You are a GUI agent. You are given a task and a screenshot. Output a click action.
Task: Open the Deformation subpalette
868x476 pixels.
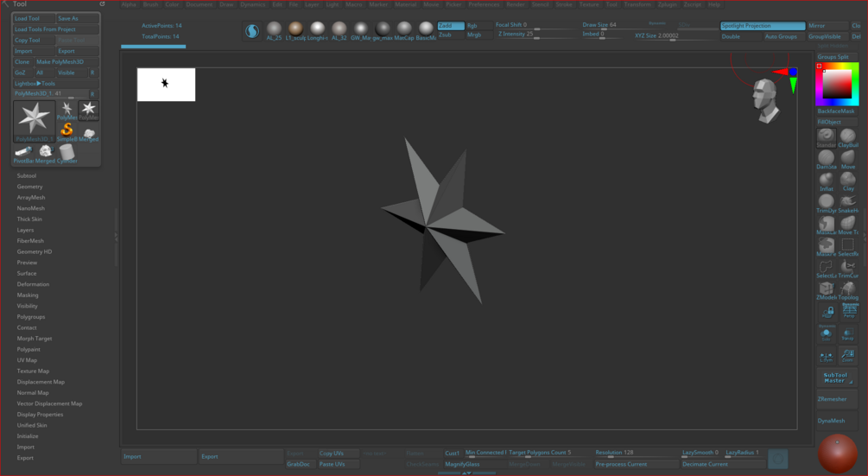point(33,284)
